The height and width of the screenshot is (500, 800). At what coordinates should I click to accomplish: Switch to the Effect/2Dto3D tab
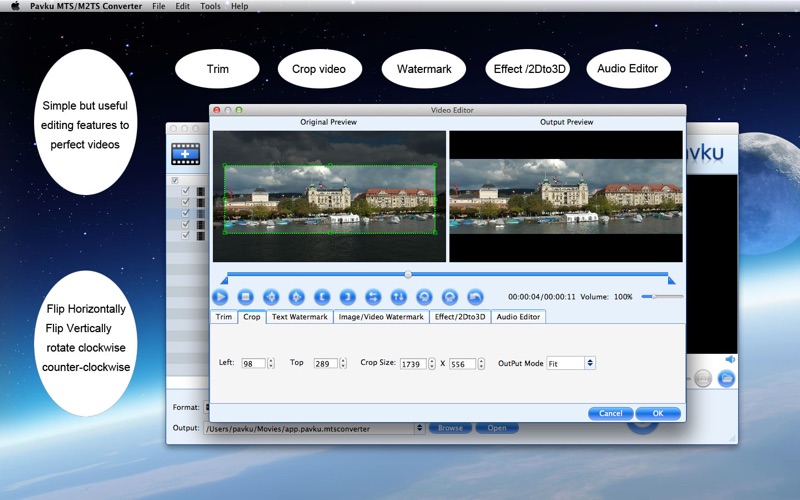460,317
